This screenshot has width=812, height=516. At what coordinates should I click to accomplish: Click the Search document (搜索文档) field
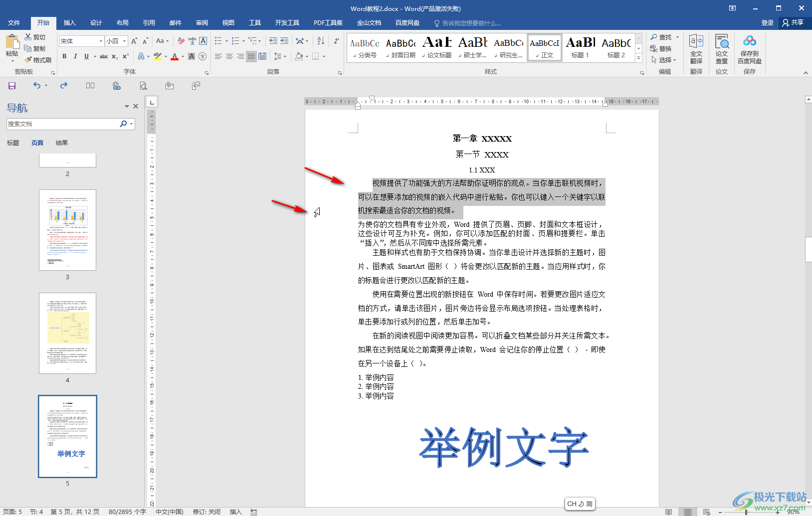(x=62, y=124)
